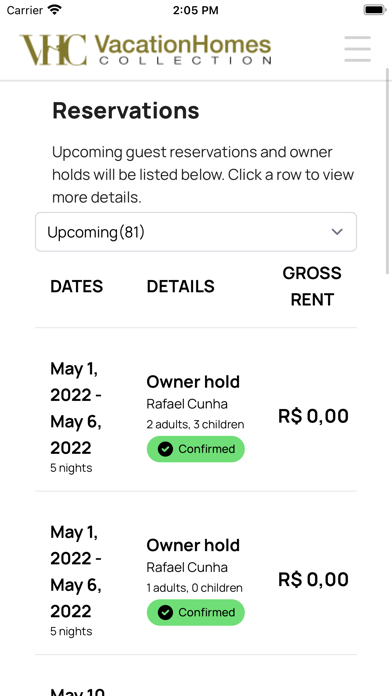Viewport: 392px width, 696px height.
Task: Tap the VHC monogram logo
Action: (x=53, y=50)
